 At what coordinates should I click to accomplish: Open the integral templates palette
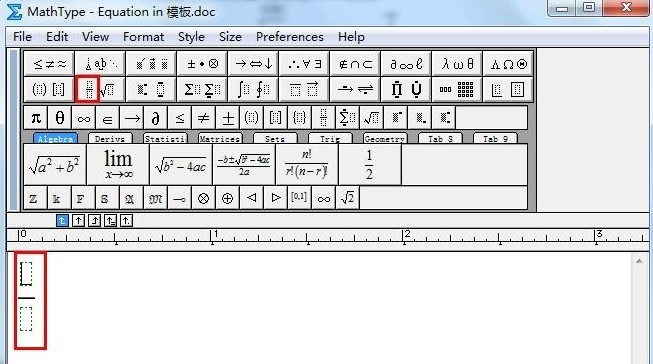[x=253, y=89]
